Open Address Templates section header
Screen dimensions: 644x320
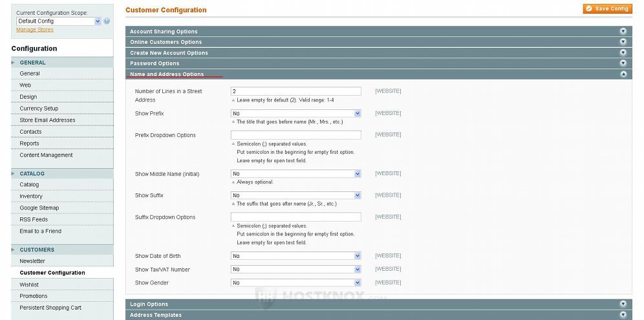click(x=379, y=315)
